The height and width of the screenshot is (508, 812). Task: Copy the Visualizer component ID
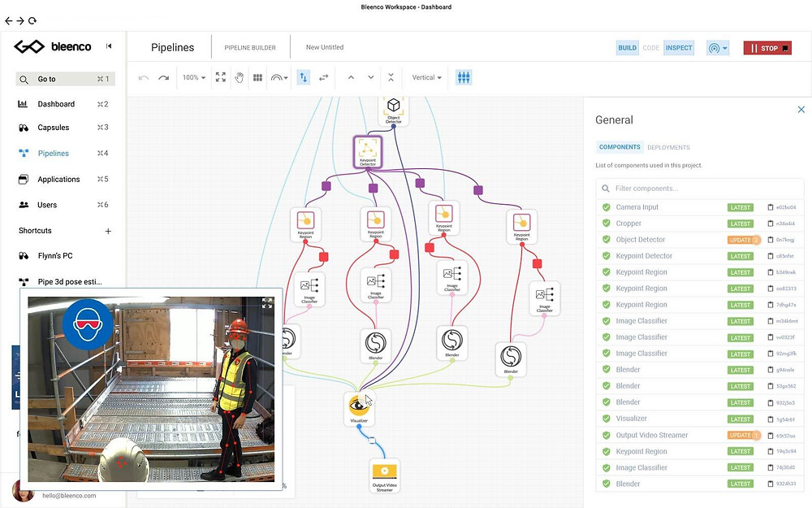click(771, 419)
